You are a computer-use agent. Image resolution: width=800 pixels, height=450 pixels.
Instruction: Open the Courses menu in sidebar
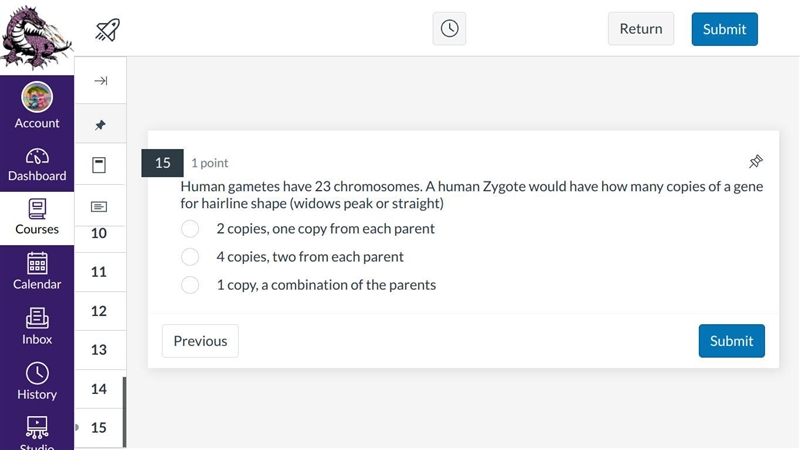pos(37,216)
